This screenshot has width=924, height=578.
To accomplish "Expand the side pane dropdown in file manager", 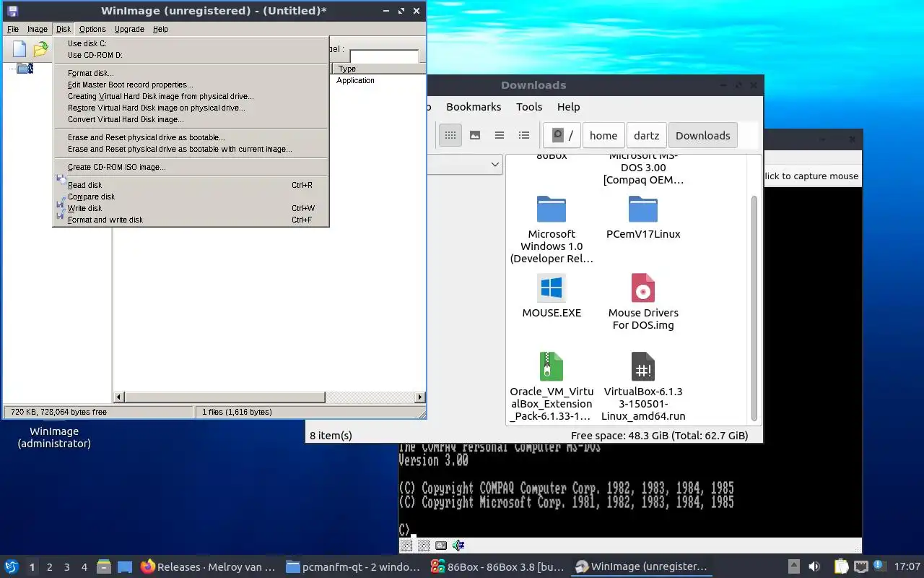I will (495, 164).
